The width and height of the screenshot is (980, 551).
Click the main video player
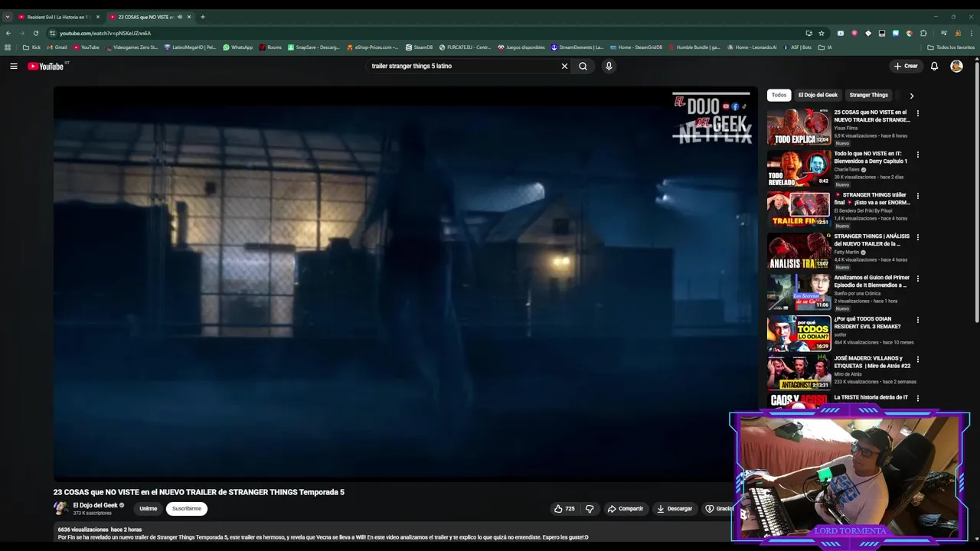tap(405, 283)
